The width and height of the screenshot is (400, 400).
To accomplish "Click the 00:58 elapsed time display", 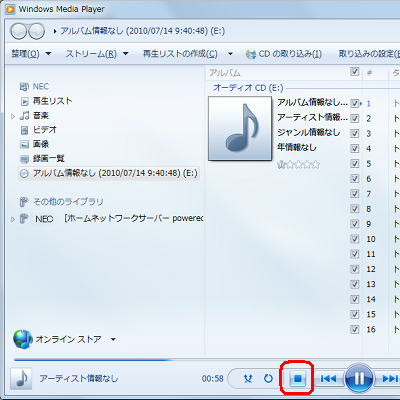I will point(212,379).
